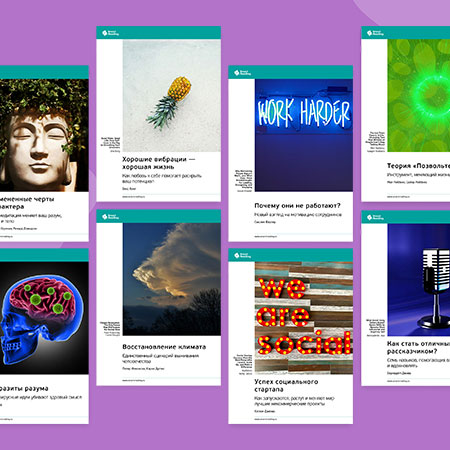Viewport: 450px width, 450px height.
Task: Click the Smart Reading logo on the Work Harder cover
Action: click(242, 72)
